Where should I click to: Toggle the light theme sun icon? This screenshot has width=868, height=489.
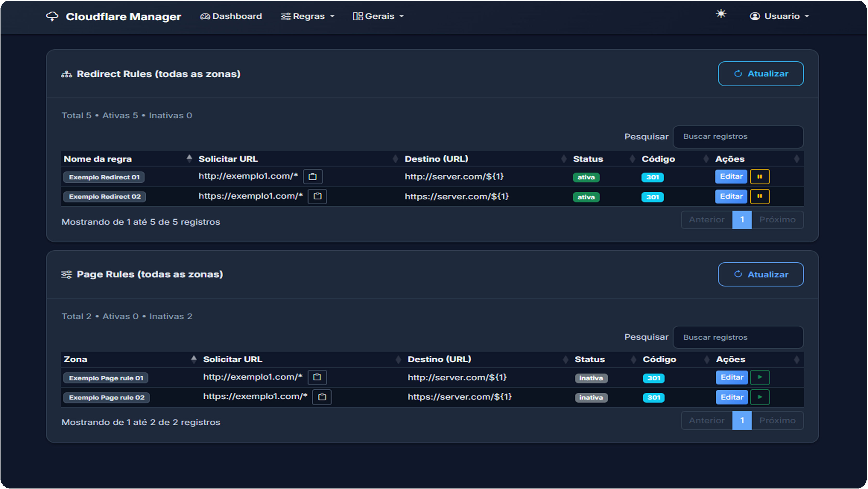(721, 14)
